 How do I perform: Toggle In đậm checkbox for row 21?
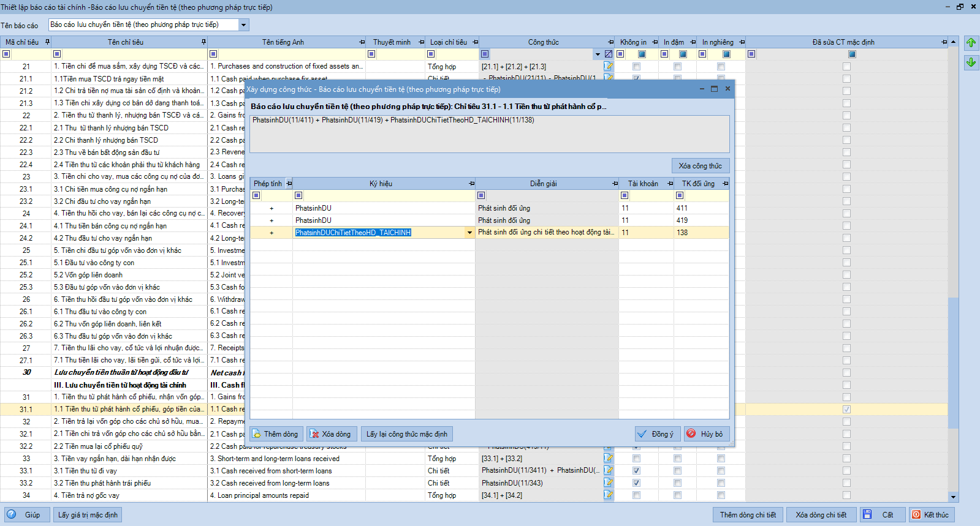[677, 66]
